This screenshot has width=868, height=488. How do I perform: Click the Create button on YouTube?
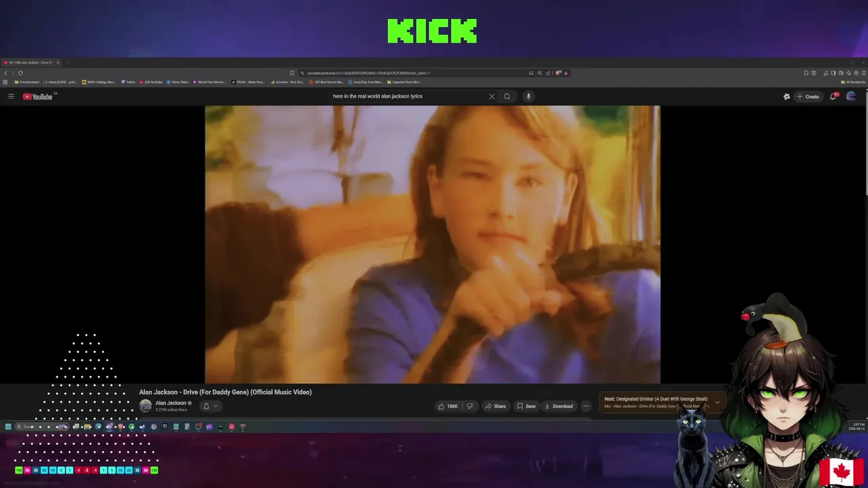tap(808, 96)
